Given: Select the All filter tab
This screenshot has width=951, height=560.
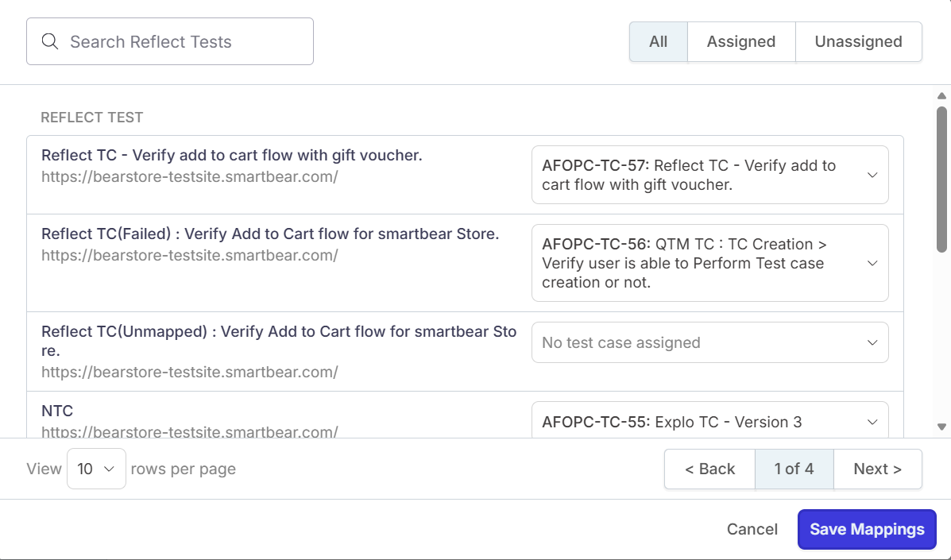Looking at the screenshot, I should coord(658,41).
